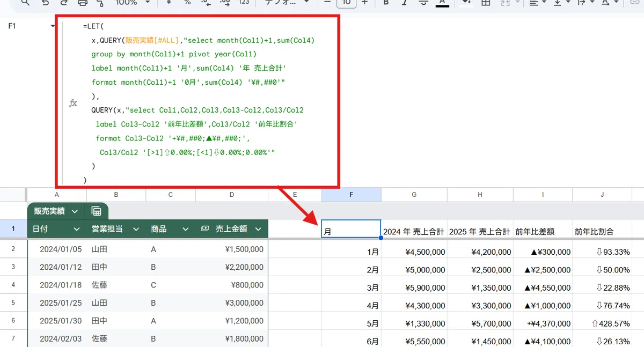Click cell showing ⇧428.57%

click(603, 323)
